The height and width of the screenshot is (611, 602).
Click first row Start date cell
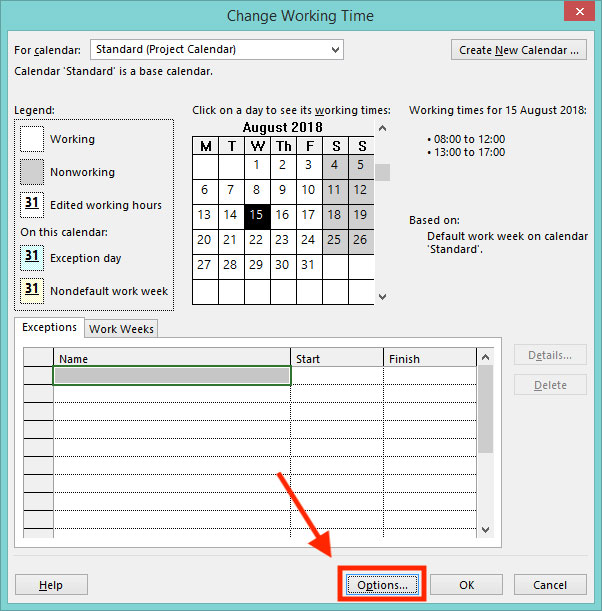[336, 376]
